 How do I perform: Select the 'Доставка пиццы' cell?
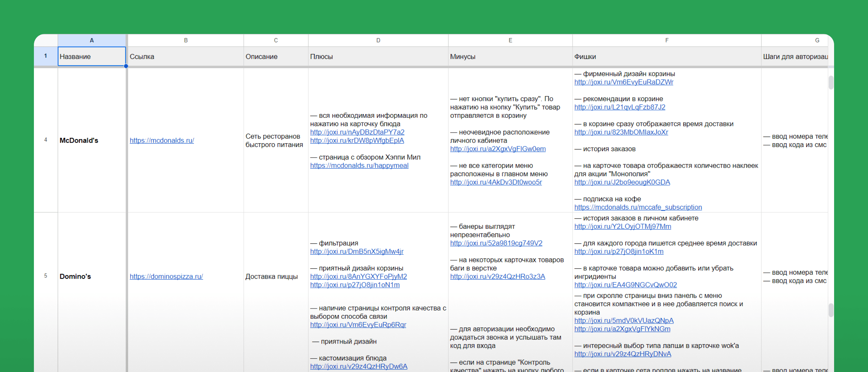click(276, 276)
